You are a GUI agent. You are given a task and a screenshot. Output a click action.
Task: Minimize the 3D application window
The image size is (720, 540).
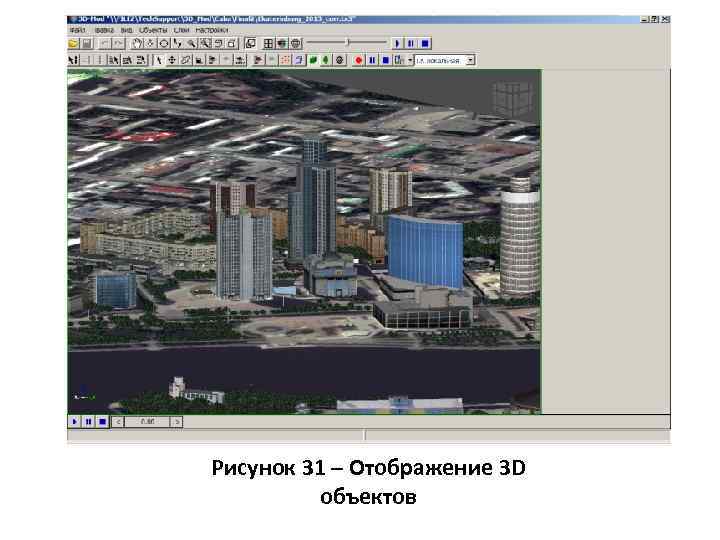pos(644,20)
